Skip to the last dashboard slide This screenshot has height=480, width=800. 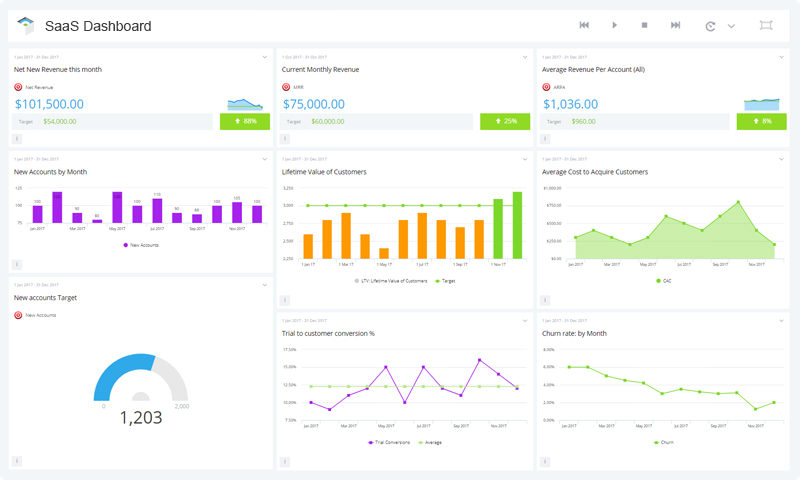[x=676, y=25]
